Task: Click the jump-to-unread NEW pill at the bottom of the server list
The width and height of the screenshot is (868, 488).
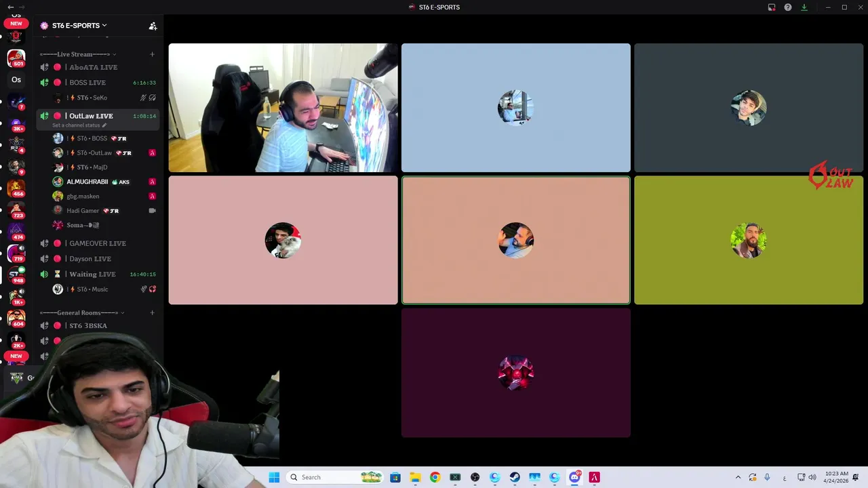Action: pos(16,356)
